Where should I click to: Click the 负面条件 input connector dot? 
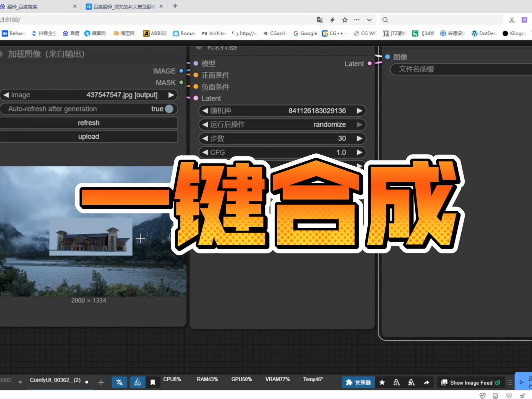point(196,87)
